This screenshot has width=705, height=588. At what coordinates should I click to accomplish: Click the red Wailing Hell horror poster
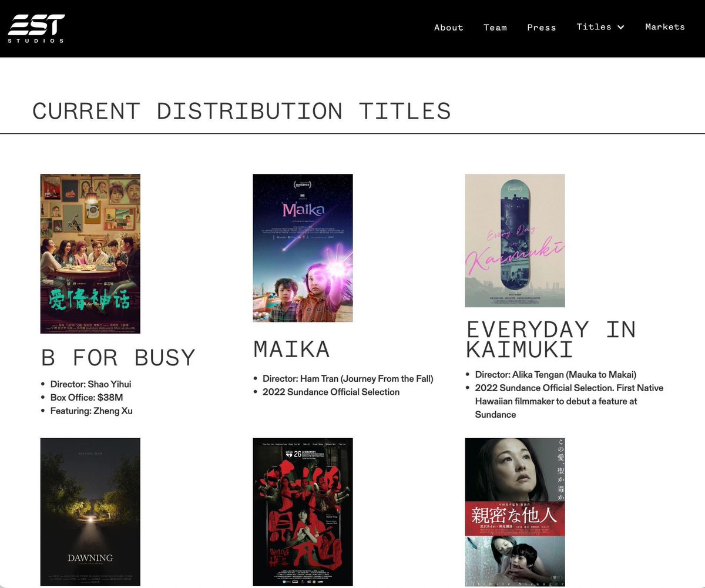coord(303,512)
